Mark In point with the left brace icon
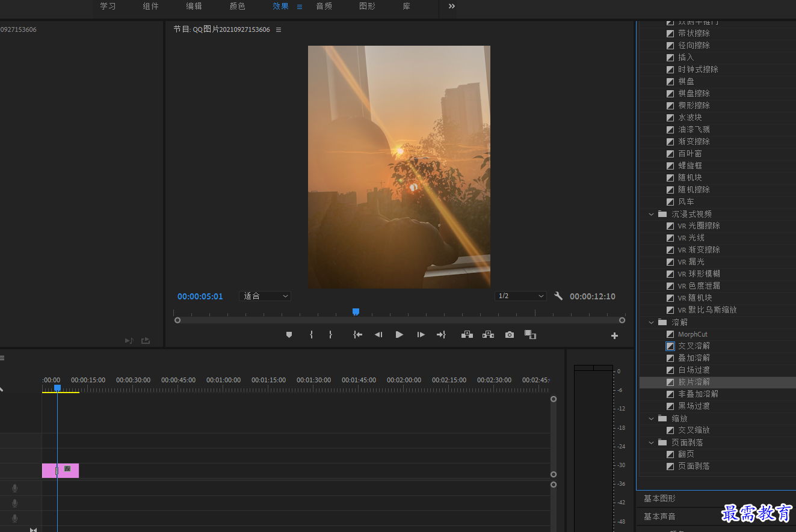Image resolution: width=796 pixels, height=532 pixels. [311, 335]
